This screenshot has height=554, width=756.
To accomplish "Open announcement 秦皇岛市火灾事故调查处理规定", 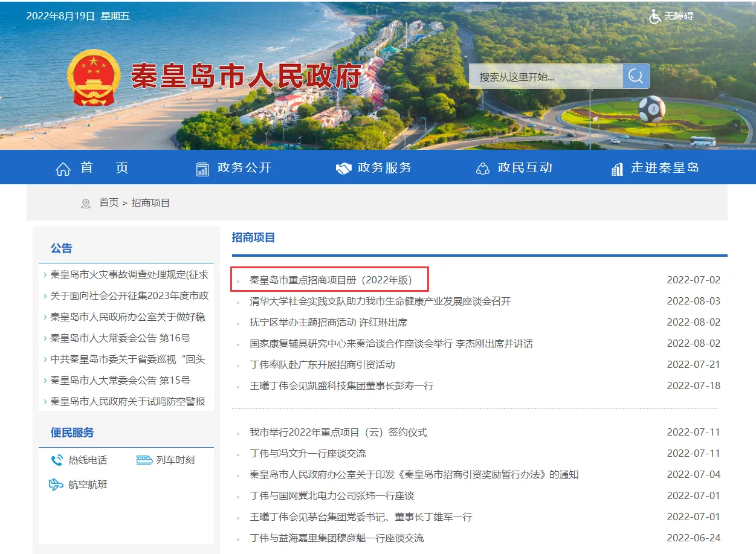I will click(x=129, y=275).
